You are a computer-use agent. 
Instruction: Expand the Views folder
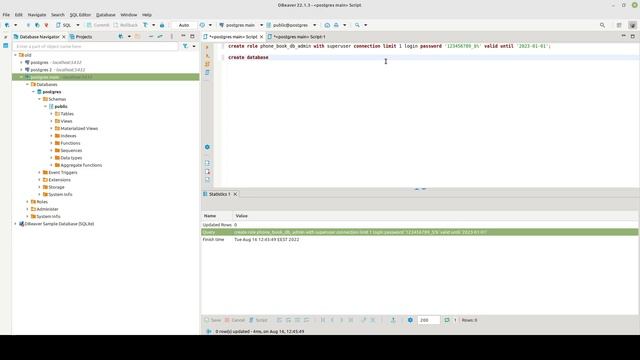[x=51, y=121]
